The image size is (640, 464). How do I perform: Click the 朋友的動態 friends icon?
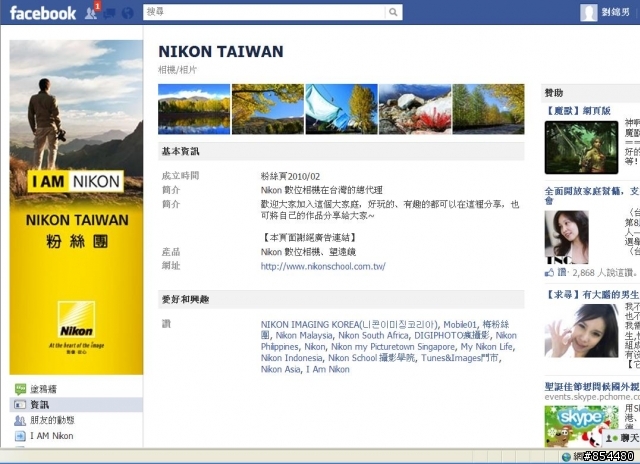coord(20,420)
